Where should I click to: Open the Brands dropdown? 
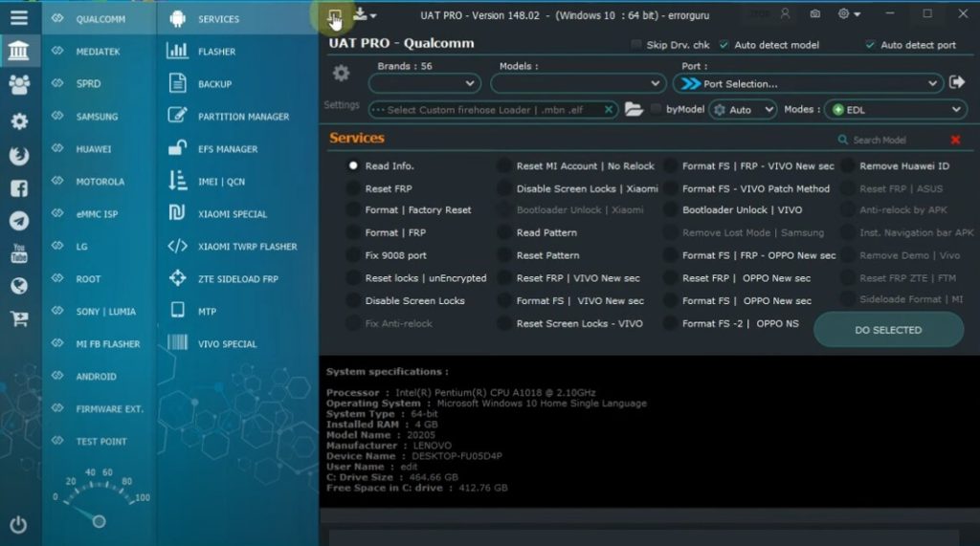click(424, 83)
